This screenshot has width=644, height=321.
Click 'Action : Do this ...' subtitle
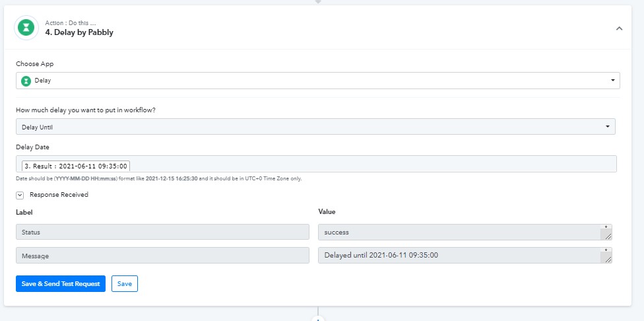click(x=70, y=23)
